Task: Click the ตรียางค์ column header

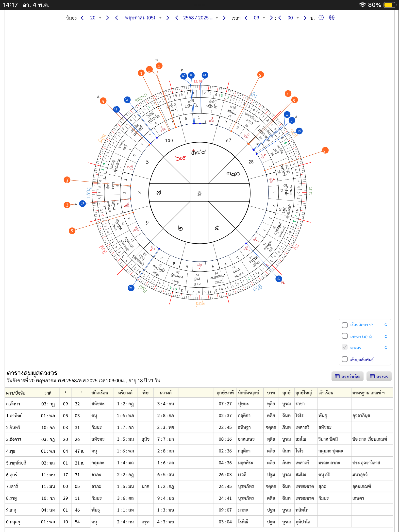Action: tap(125, 393)
